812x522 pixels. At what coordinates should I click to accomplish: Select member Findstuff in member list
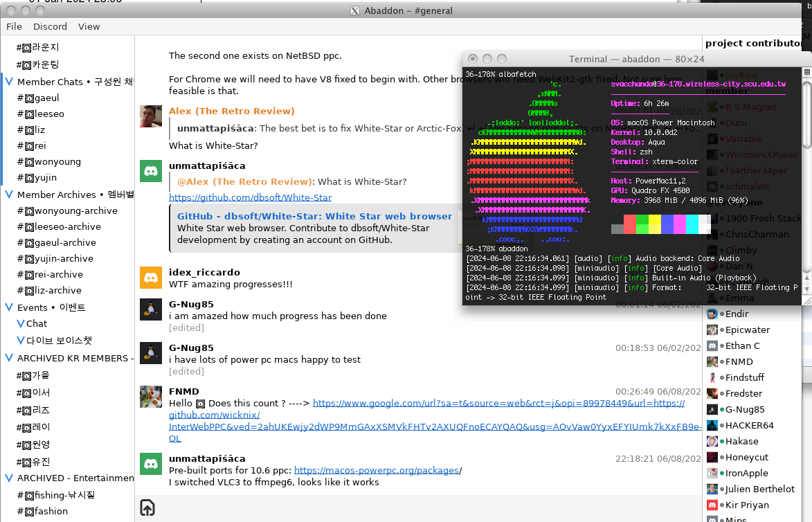(x=745, y=377)
